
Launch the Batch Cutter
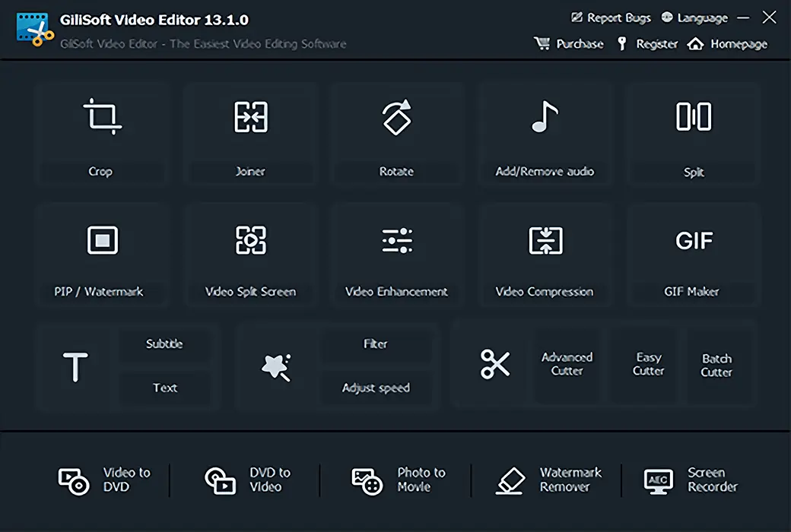716,365
